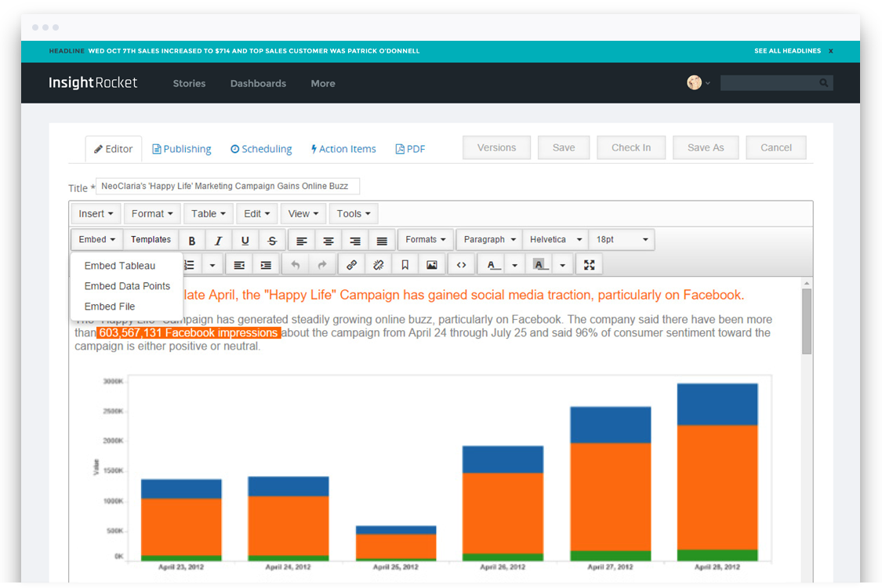Expand the text color picker arrow

pos(514,264)
